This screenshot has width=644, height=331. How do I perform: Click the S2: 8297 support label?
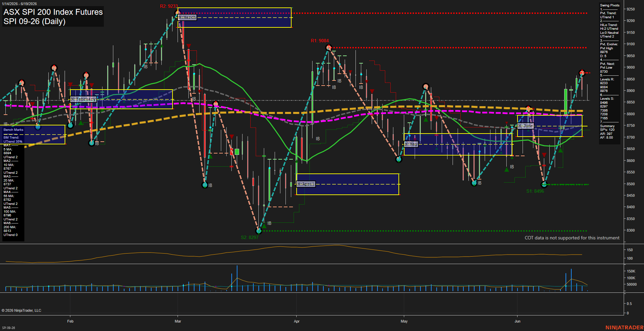(x=250, y=237)
